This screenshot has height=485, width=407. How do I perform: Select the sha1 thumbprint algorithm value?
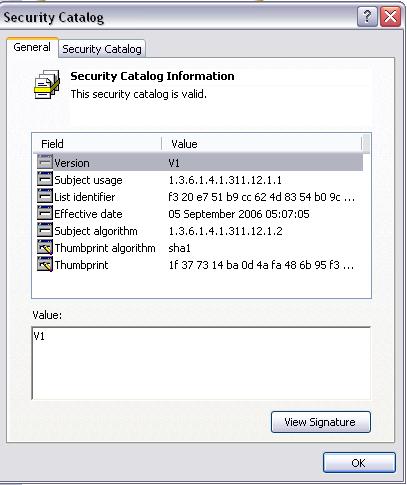coord(179,248)
